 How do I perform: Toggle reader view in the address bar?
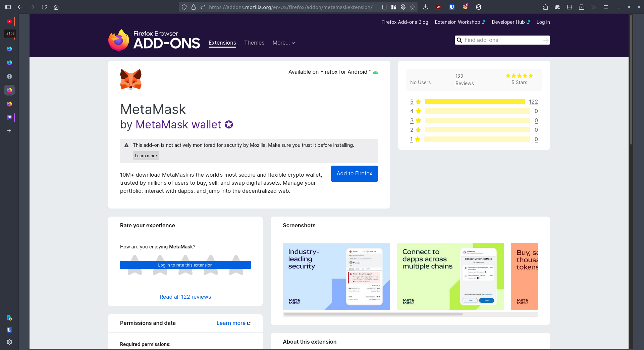click(384, 7)
